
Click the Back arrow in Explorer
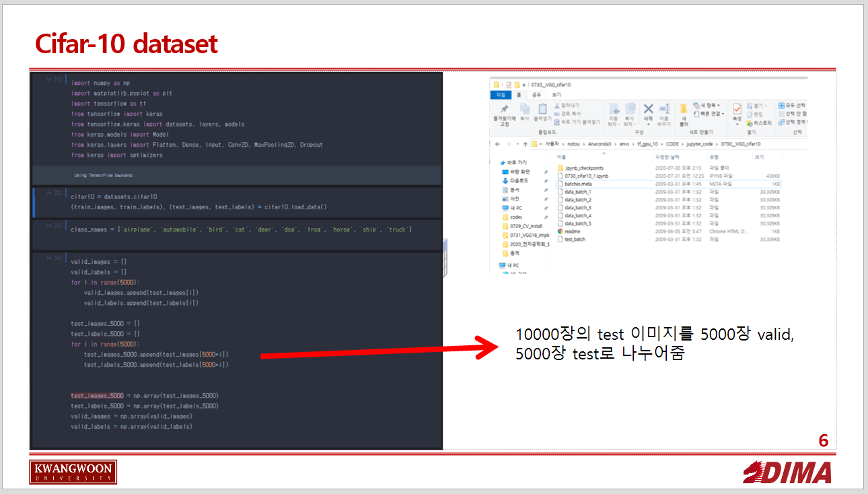click(x=497, y=144)
